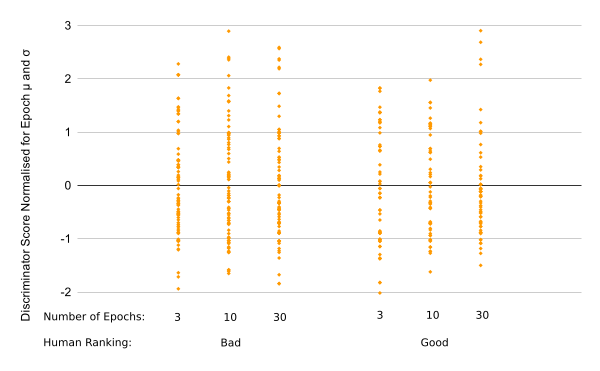The width and height of the screenshot is (600, 371).
Task: Click the y-axis label -2
Action: [66, 292]
